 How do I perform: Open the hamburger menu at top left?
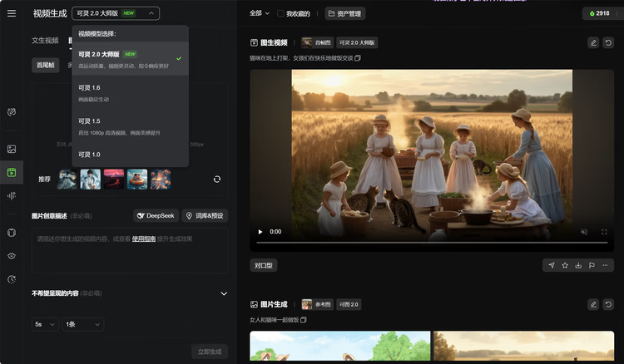[12, 13]
